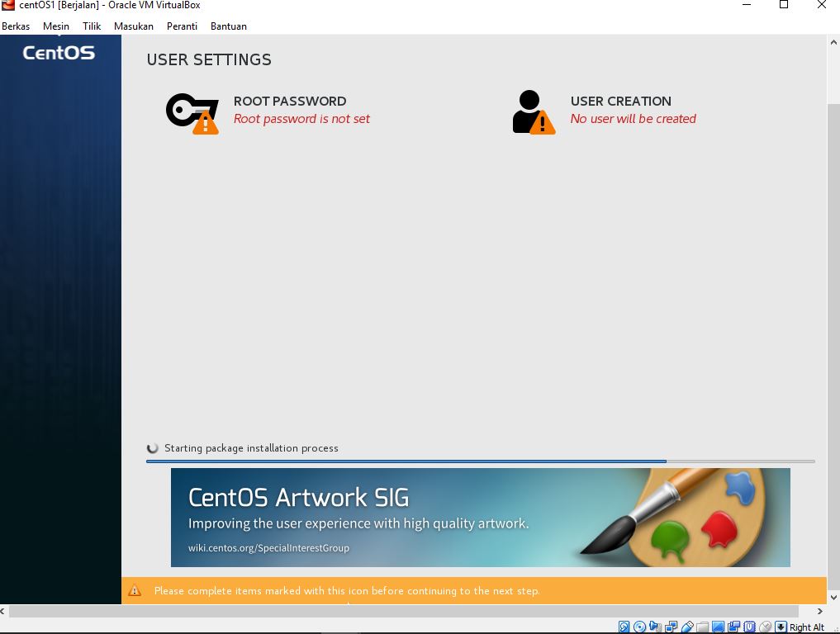
Task: Maximize the VirtualBox window
Action: (784, 5)
